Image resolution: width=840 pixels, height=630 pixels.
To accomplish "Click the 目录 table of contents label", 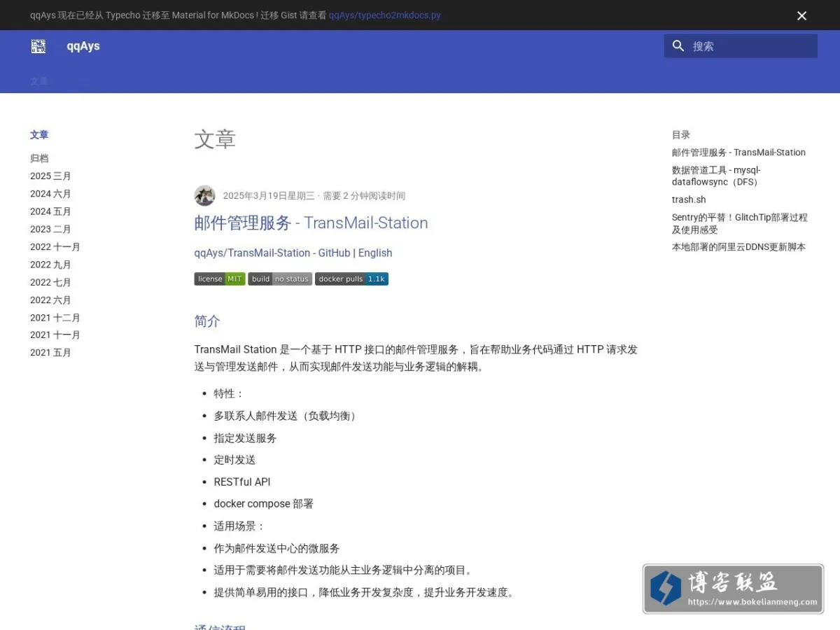I will pyautogui.click(x=681, y=134).
